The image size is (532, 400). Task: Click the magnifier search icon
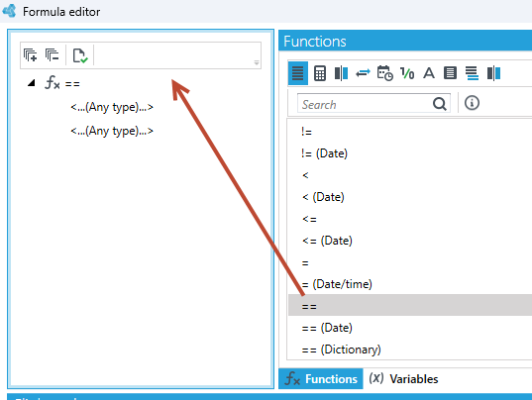pyautogui.click(x=440, y=103)
